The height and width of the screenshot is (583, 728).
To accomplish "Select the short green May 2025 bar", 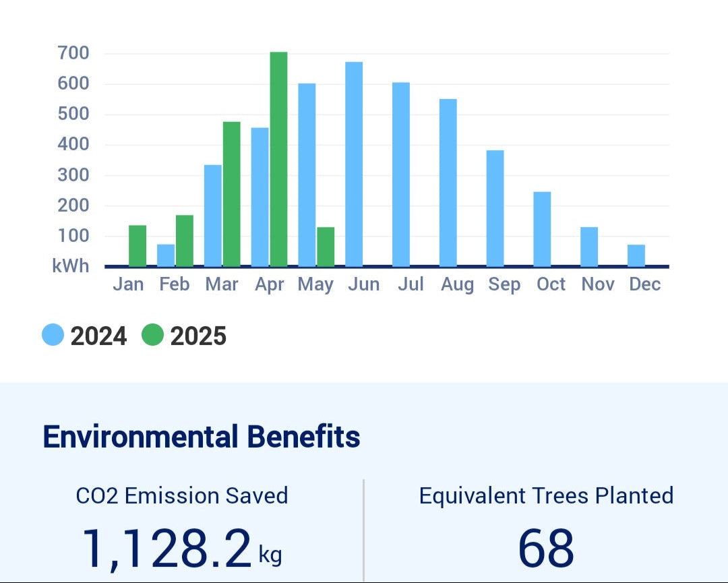I will pos(326,247).
